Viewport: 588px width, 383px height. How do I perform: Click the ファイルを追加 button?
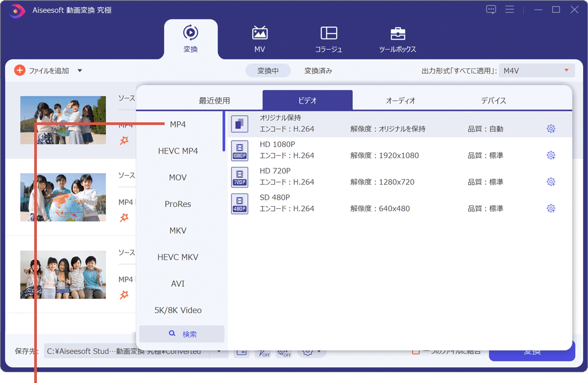pos(42,71)
